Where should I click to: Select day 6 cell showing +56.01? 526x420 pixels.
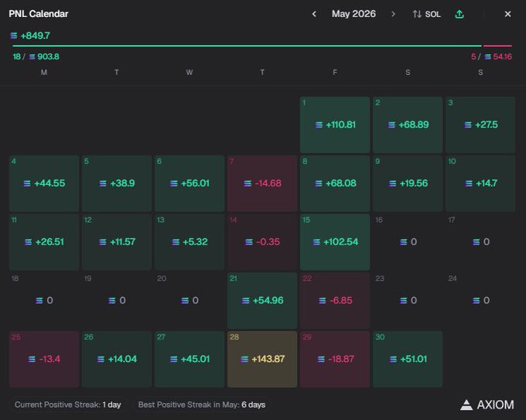(190, 183)
